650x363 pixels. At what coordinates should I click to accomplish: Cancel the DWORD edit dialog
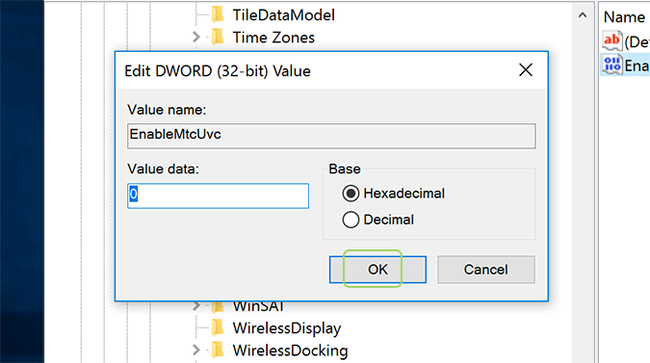(x=486, y=270)
